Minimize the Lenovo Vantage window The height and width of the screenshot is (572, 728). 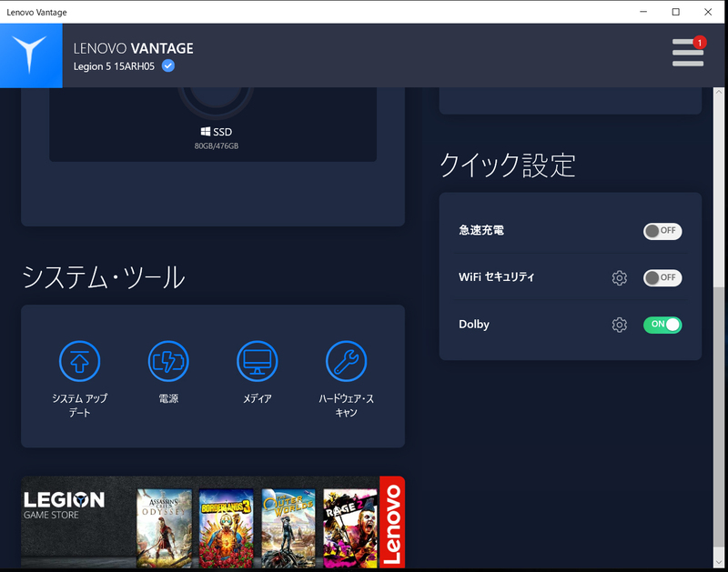(643, 12)
